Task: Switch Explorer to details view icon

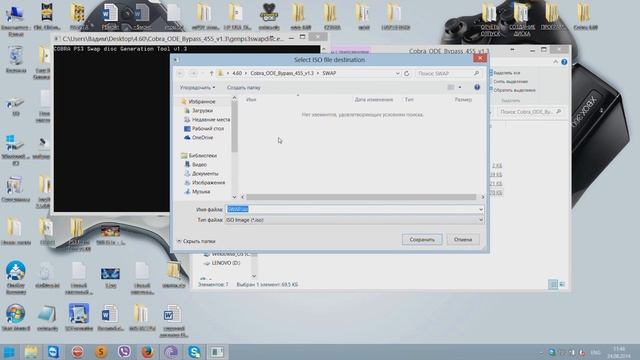Action: [553, 284]
